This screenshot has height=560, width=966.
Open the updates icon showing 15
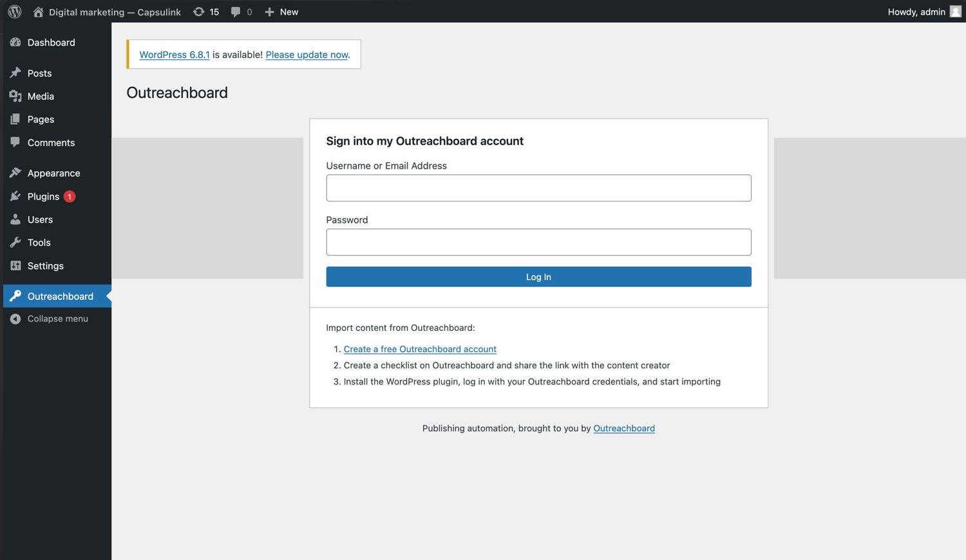[199, 12]
